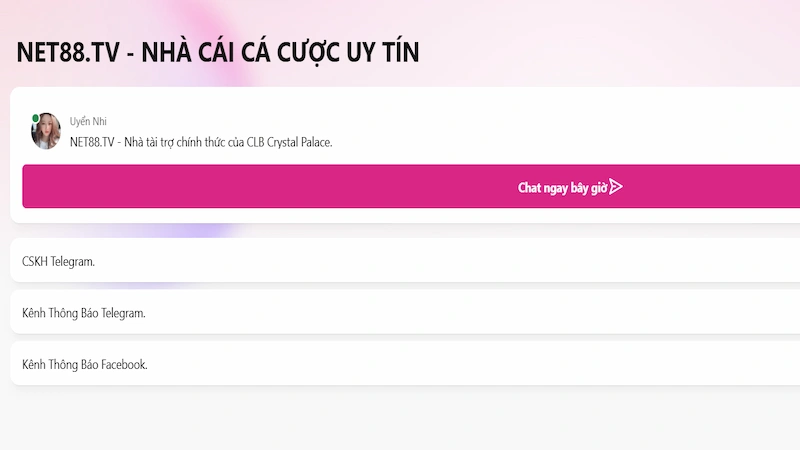
Task: Click the words "bây giờ" on pink button
Action: (x=588, y=188)
